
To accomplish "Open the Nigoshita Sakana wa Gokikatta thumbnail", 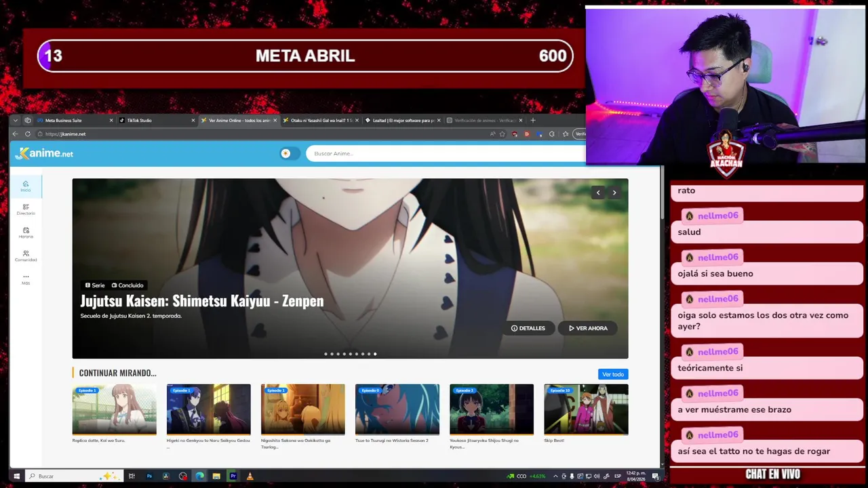I will (x=303, y=409).
